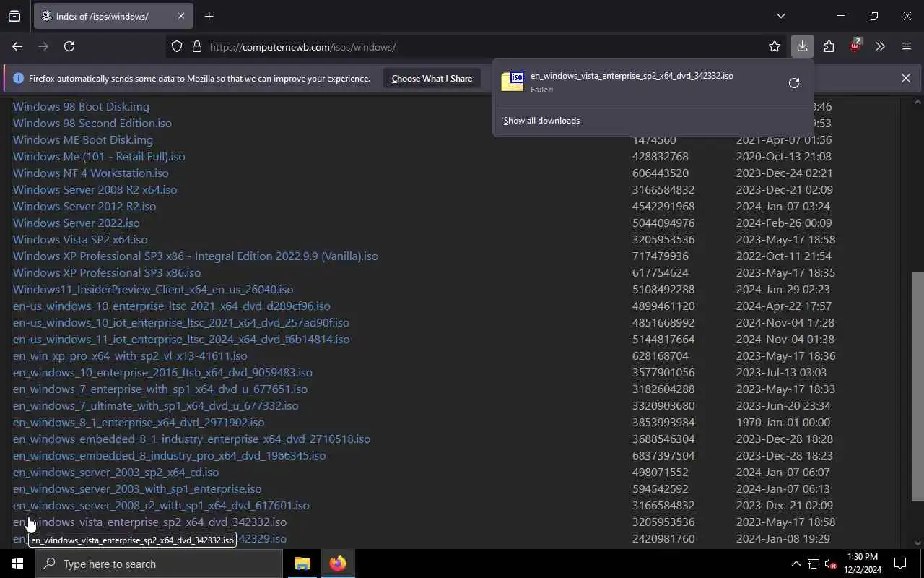This screenshot has width=924, height=578.
Task: Open network status tray icon
Action: [814, 564]
